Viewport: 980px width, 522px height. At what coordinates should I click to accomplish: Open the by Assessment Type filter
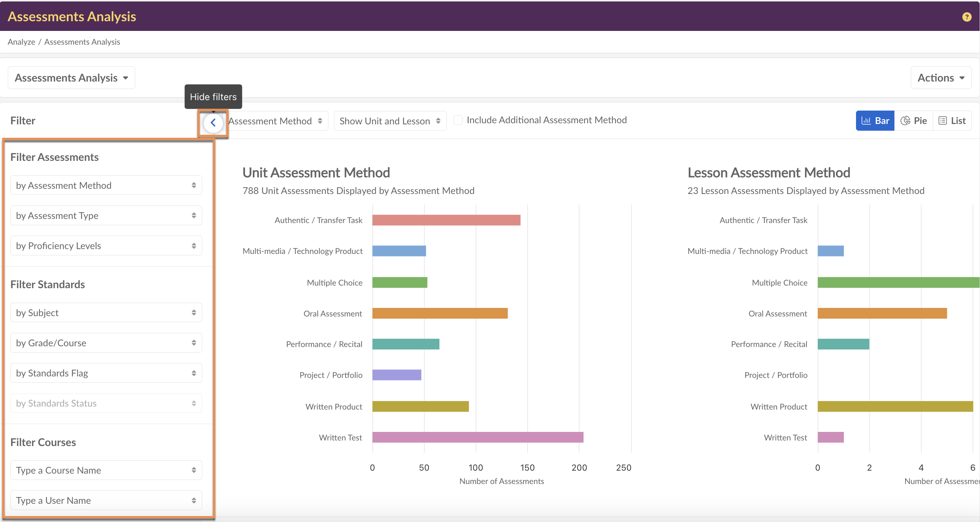click(106, 215)
